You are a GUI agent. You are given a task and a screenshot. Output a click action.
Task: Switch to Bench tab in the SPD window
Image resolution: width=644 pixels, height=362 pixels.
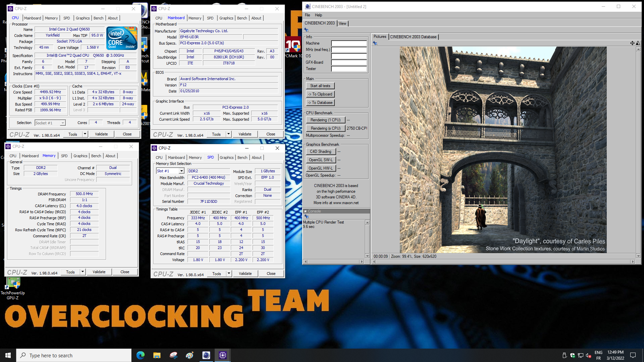[x=242, y=158]
